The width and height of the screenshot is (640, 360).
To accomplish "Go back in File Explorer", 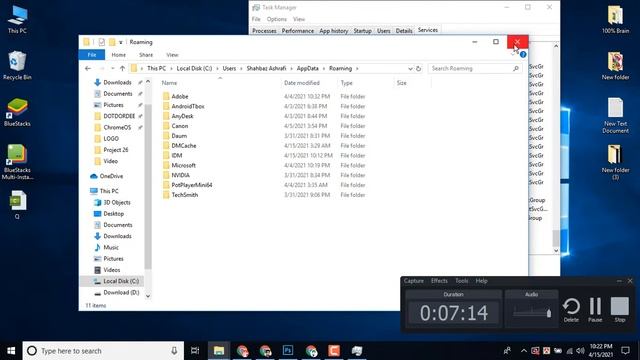I will pyautogui.click(x=88, y=69).
